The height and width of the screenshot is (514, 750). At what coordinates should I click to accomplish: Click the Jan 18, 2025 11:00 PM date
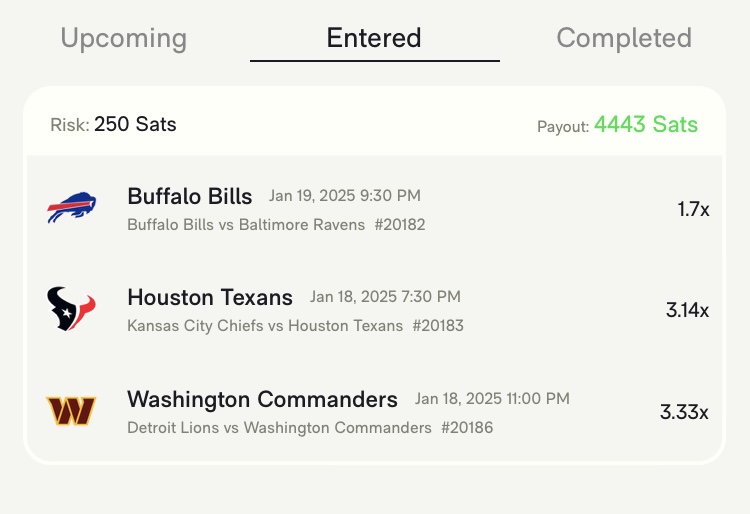point(492,399)
